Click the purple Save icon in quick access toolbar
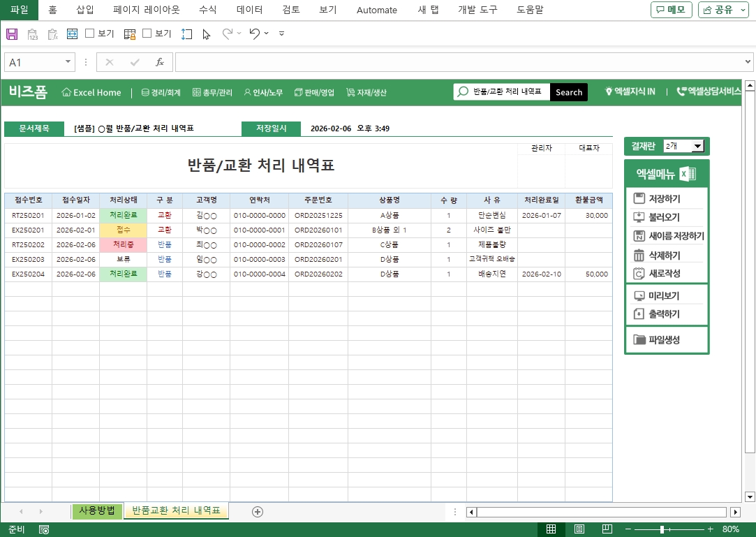The height and width of the screenshot is (537, 756). 12,34
